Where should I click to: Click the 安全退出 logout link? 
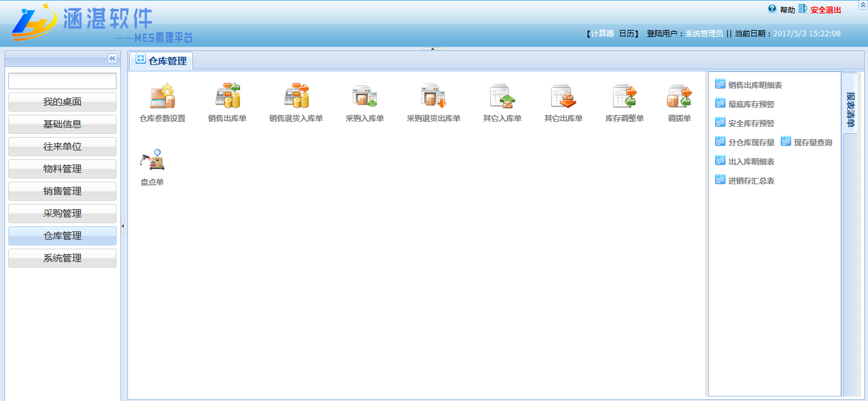point(825,10)
